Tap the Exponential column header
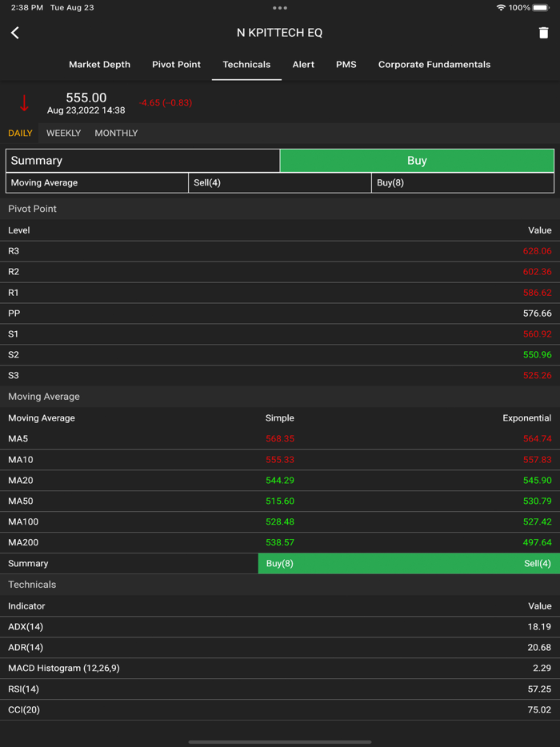This screenshot has width=560, height=747. click(527, 418)
